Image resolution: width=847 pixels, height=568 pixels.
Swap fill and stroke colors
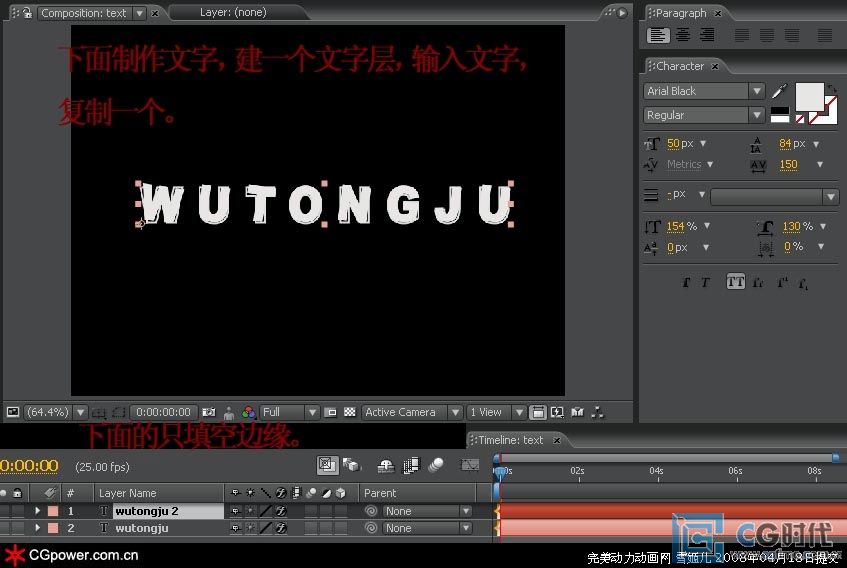[831, 88]
